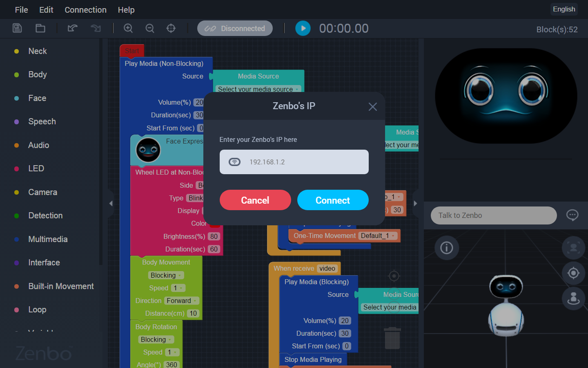
Task: Click the Stop Media Playing block
Action: (x=313, y=359)
